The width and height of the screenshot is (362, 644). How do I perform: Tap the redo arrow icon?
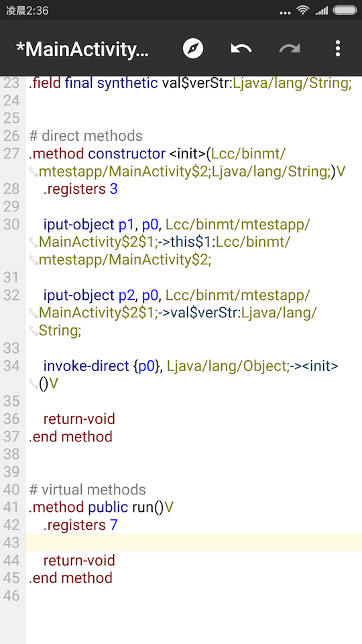click(x=290, y=49)
